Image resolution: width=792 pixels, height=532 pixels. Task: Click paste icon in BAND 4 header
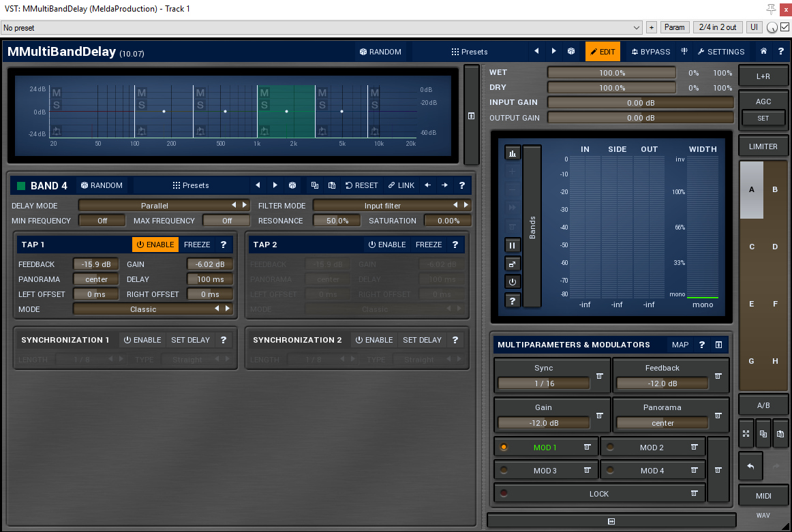(332, 185)
